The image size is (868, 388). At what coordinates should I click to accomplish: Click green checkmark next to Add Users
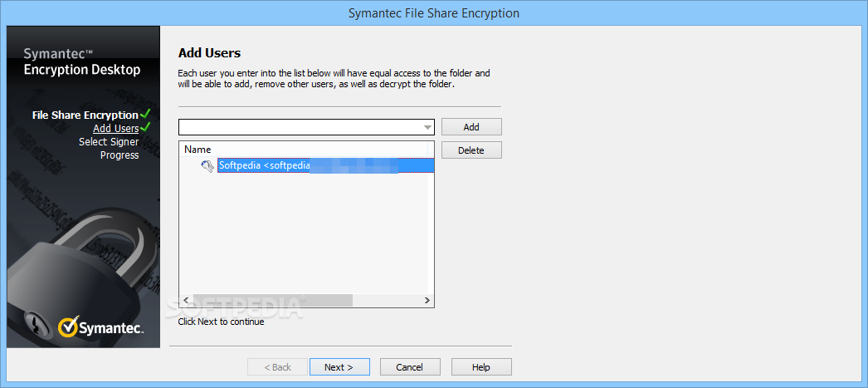pos(145,127)
